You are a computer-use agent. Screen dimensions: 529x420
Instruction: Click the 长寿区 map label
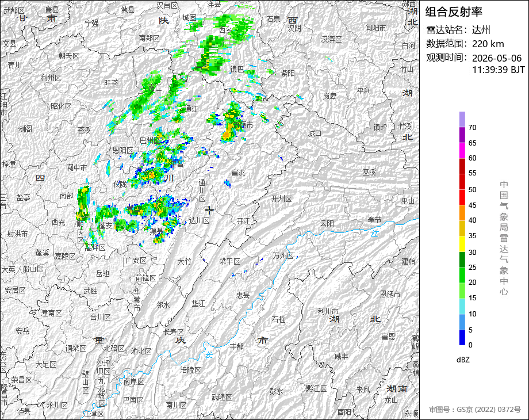click(174, 332)
